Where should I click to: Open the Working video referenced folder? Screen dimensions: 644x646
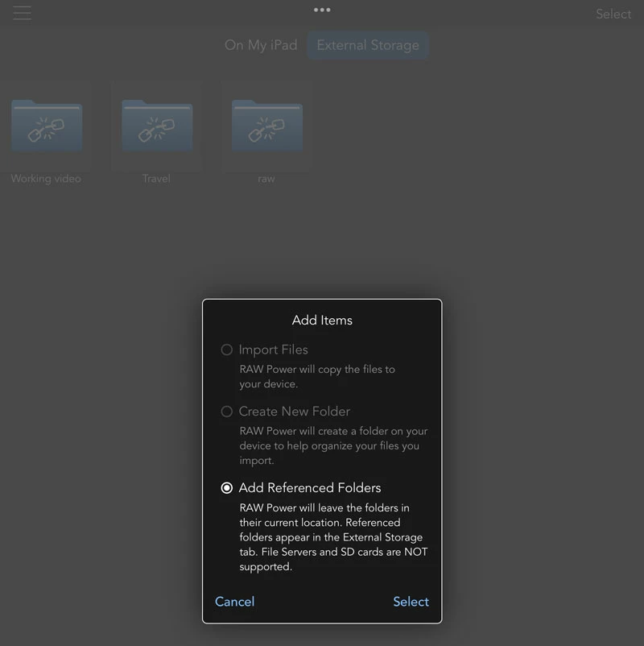point(47,126)
